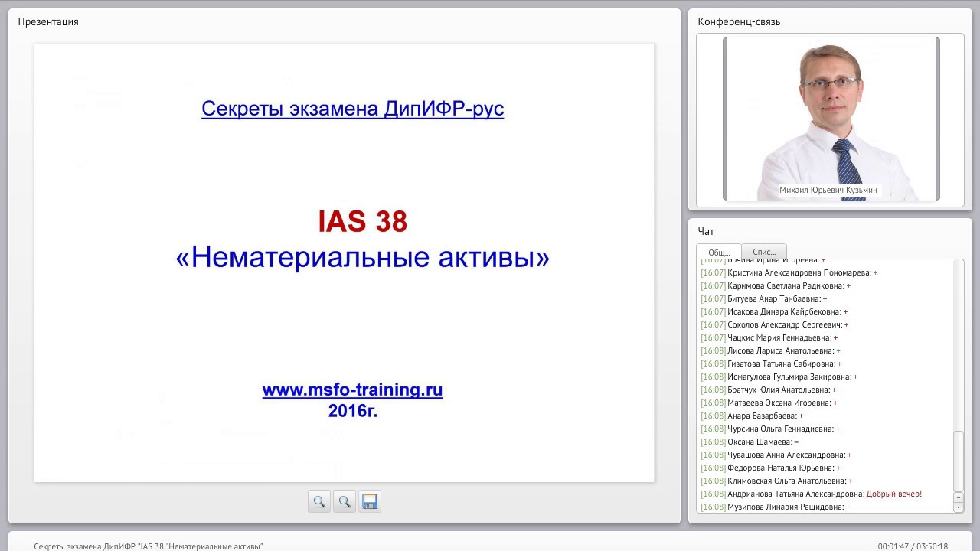Click chat message from Оксана Шамаева
The image size is (980, 551).
click(x=750, y=442)
